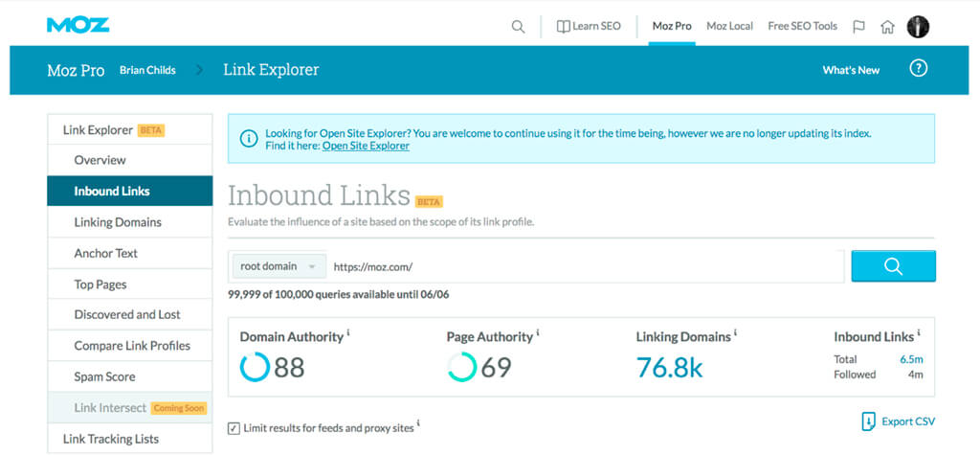Click the 6.5m total inbound links value
The width and height of the screenshot is (980, 455).
point(911,359)
